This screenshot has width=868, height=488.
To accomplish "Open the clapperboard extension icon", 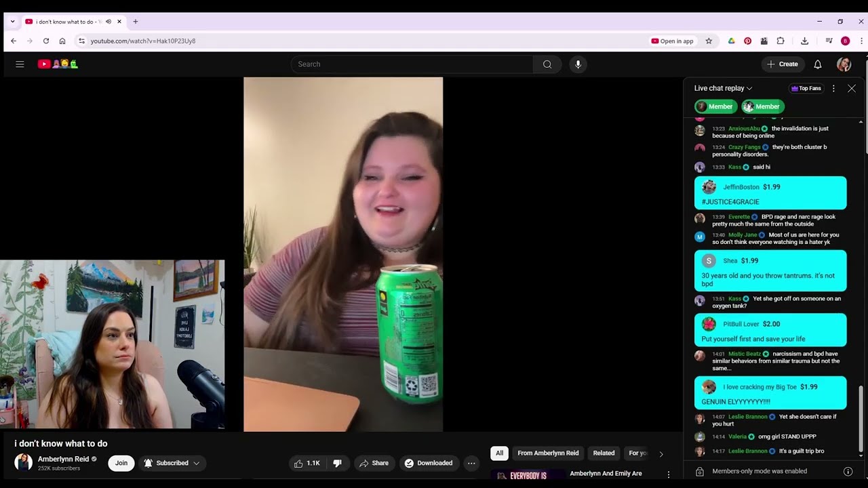I will (764, 41).
